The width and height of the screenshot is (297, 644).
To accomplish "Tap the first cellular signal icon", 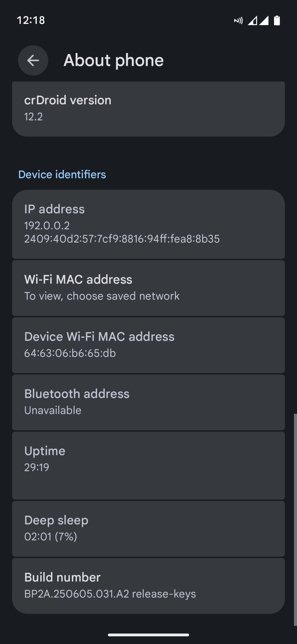I will click(x=252, y=21).
